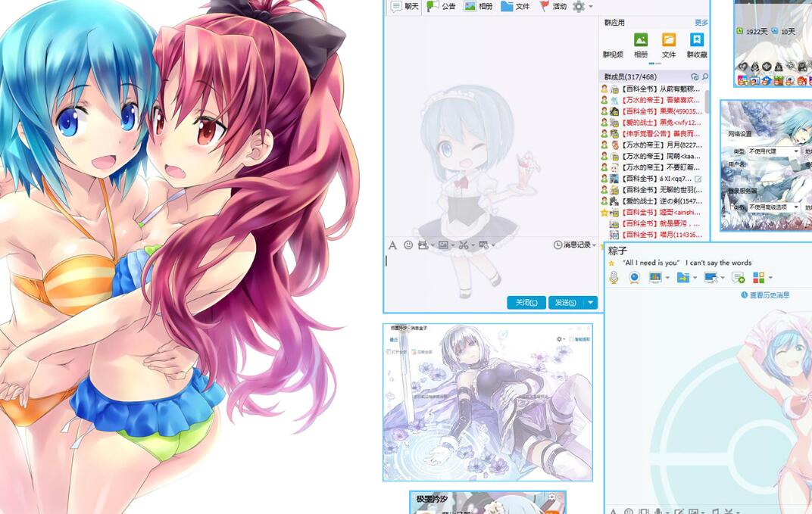Screen dimensions: 812x514
Task: Click the send-image icon in group chat toolbar
Action: pos(443,245)
